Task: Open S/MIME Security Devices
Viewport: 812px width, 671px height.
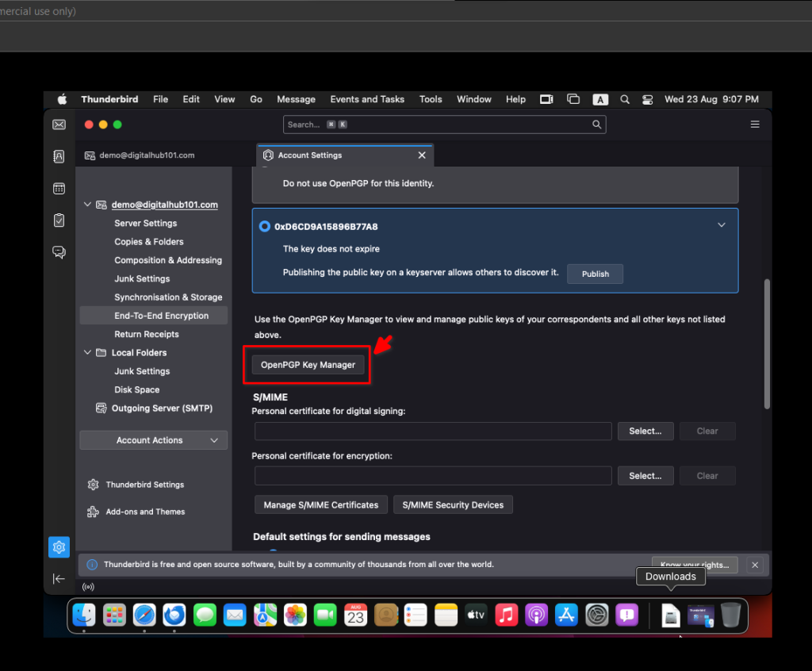Action: (453, 504)
